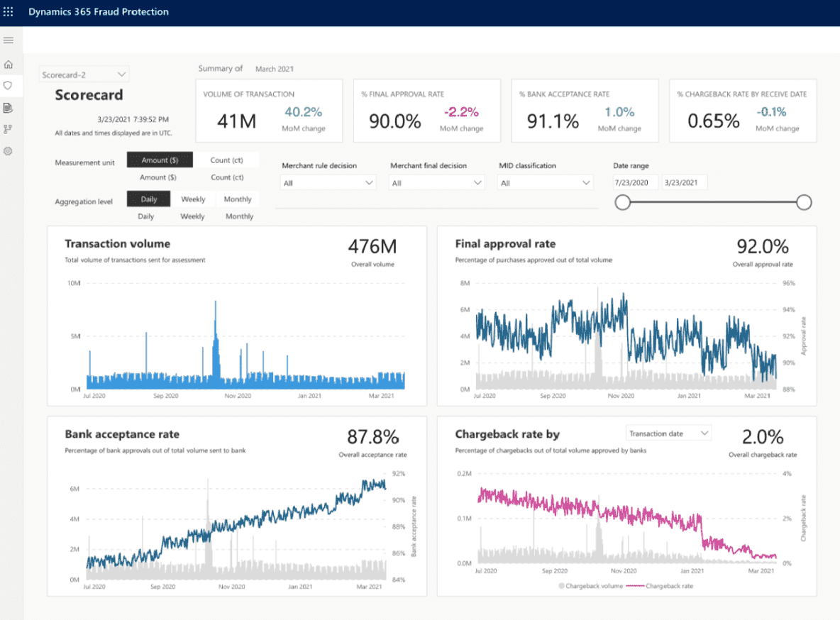840x620 pixels.
Task: Toggle the hamburger navigation menu
Action: (8, 40)
